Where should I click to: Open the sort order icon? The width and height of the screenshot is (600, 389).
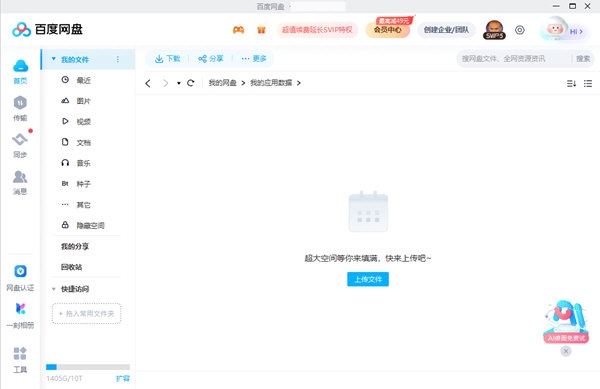click(x=571, y=83)
